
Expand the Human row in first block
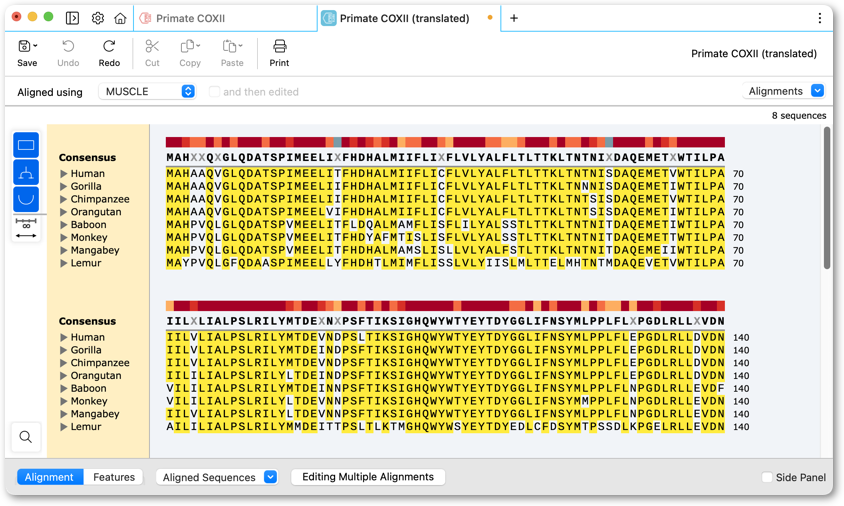(x=64, y=173)
